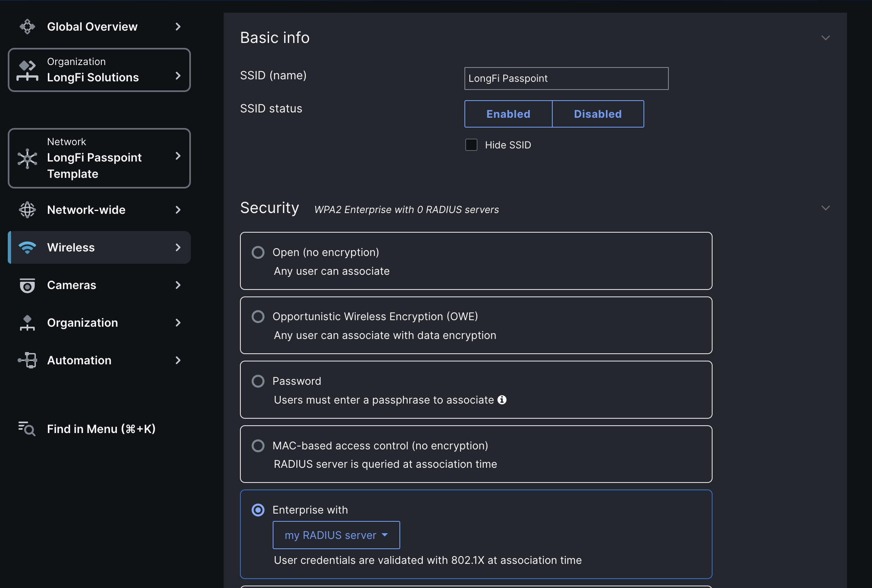Expand the Cameras submenu chevron
This screenshot has height=588, width=872.
point(178,285)
